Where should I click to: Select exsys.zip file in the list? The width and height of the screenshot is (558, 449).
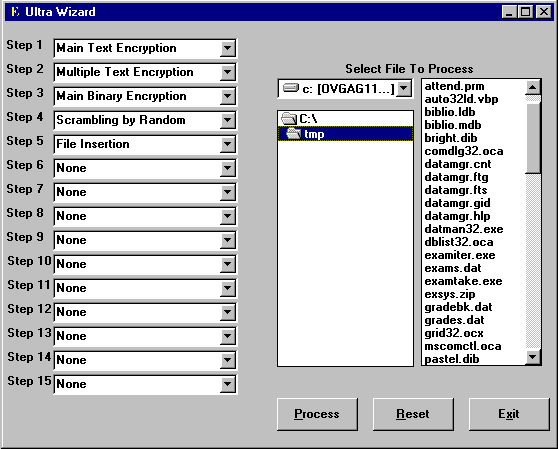pyautogui.click(x=450, y=294)
